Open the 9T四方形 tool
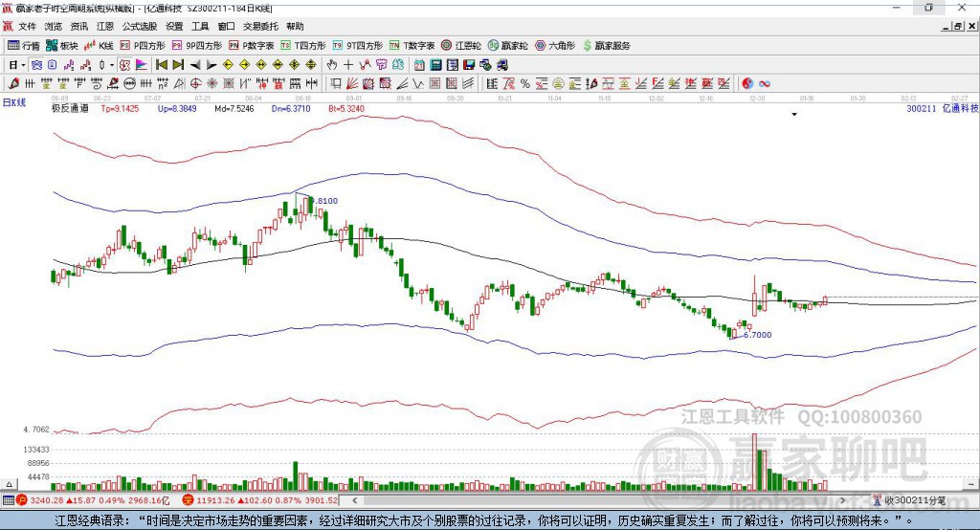 358,46
